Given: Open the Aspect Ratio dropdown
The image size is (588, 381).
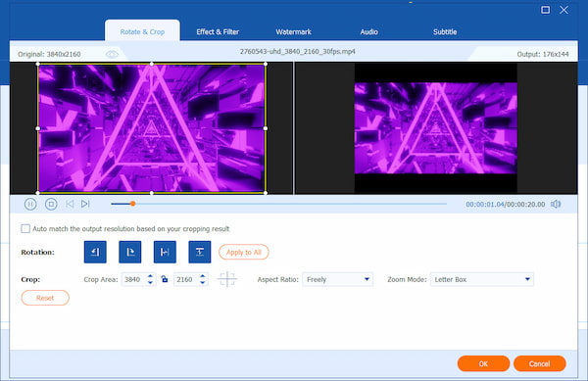Looking at the screenshot, I should (x=337, y=279).
